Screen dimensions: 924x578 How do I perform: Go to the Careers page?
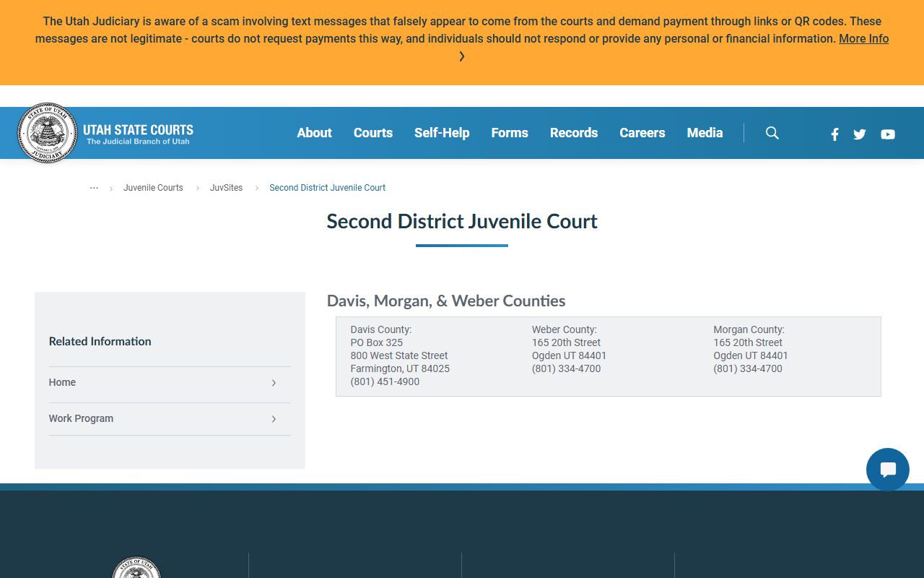click(642, 133)
